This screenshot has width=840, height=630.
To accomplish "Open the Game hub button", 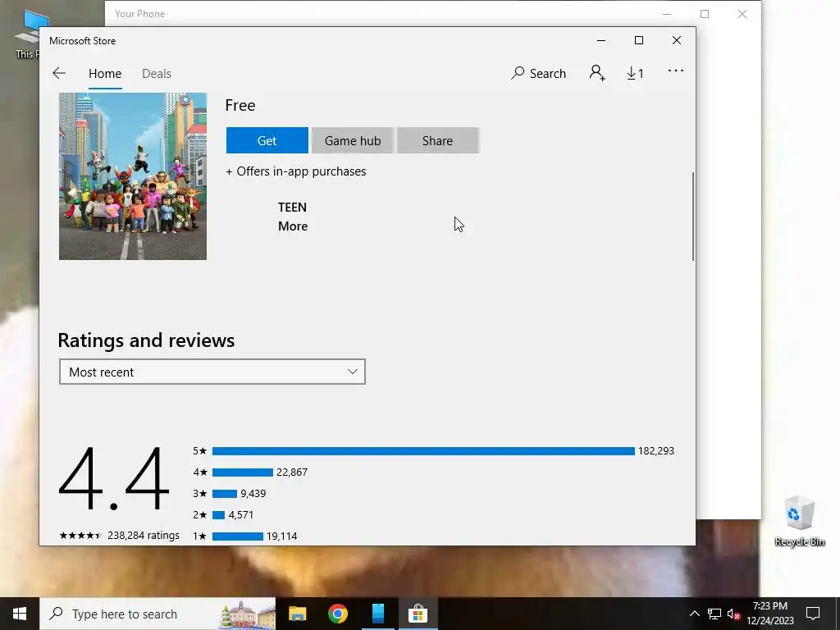I will (x=353, y=140).
